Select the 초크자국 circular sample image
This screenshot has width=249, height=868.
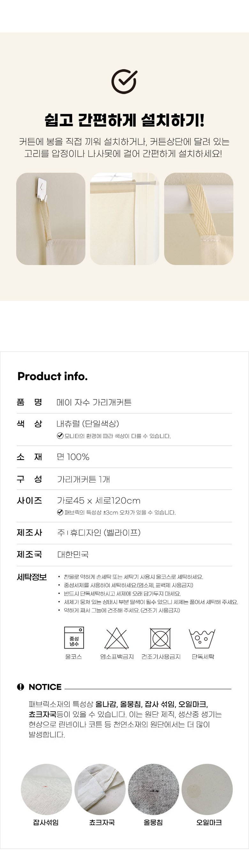(x=100, y=789)
